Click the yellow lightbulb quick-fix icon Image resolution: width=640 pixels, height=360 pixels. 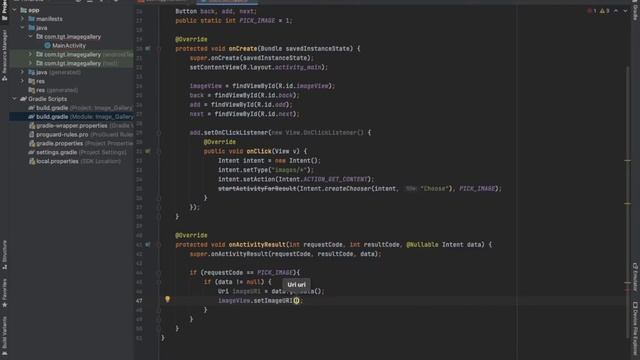pyautogui.click(x=167, y=299)
